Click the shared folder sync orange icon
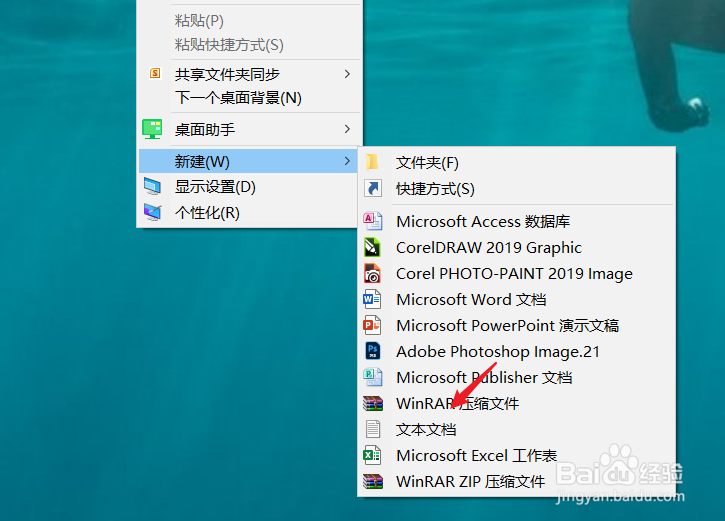The height and width of the screenshot is (521, 725). click(155, 73)
